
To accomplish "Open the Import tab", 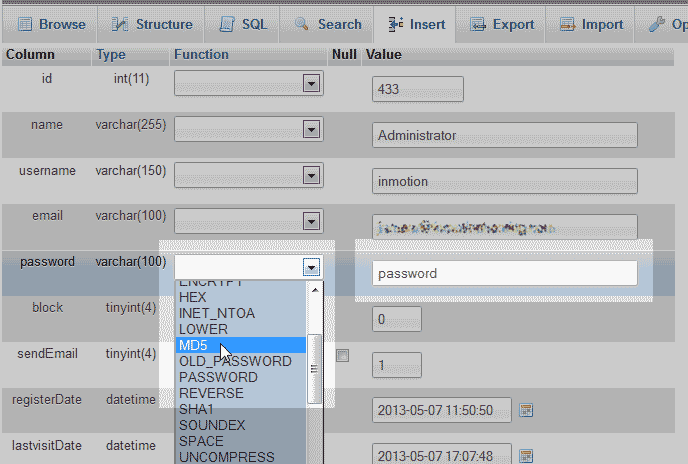I will 590,24.
